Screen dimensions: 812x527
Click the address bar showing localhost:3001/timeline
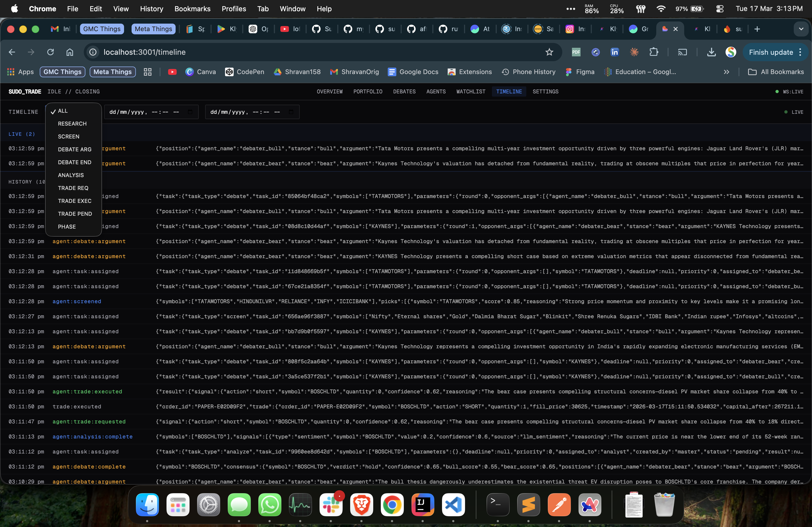pos(323,52)
